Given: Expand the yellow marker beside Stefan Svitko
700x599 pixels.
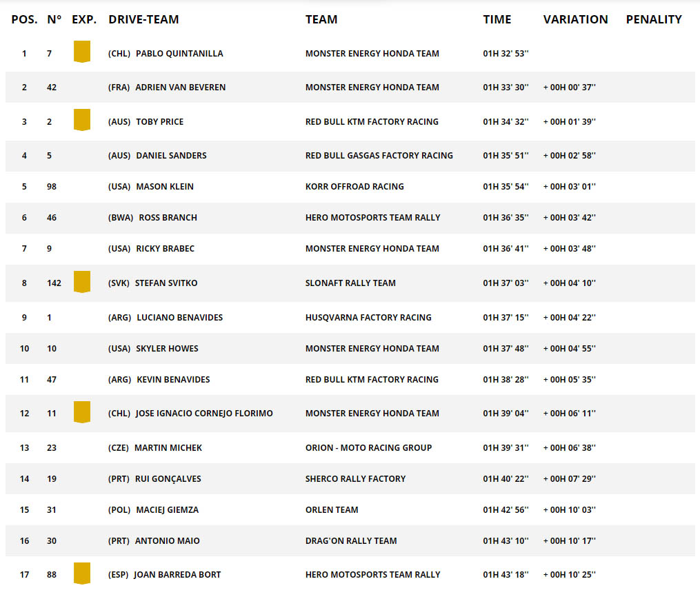Looking at the screenshot, I should 82,282.
